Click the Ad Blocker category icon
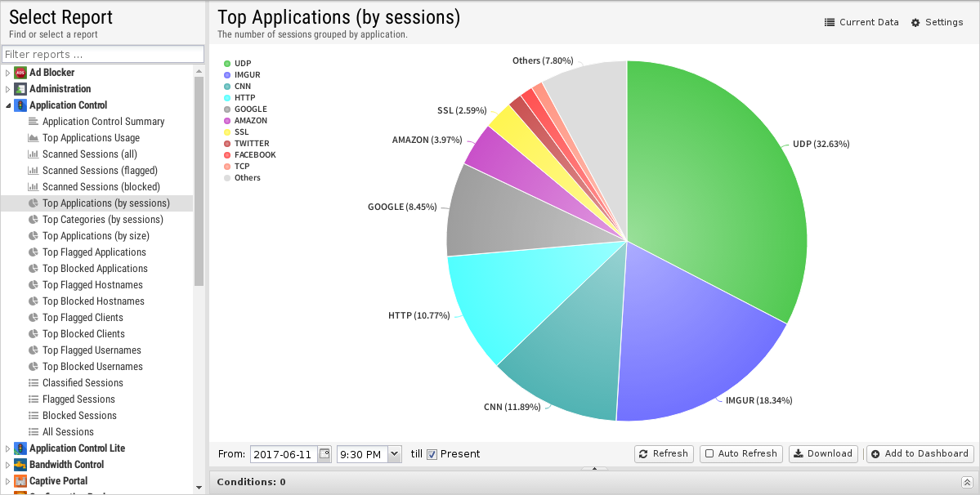 [x=20, y=73]
